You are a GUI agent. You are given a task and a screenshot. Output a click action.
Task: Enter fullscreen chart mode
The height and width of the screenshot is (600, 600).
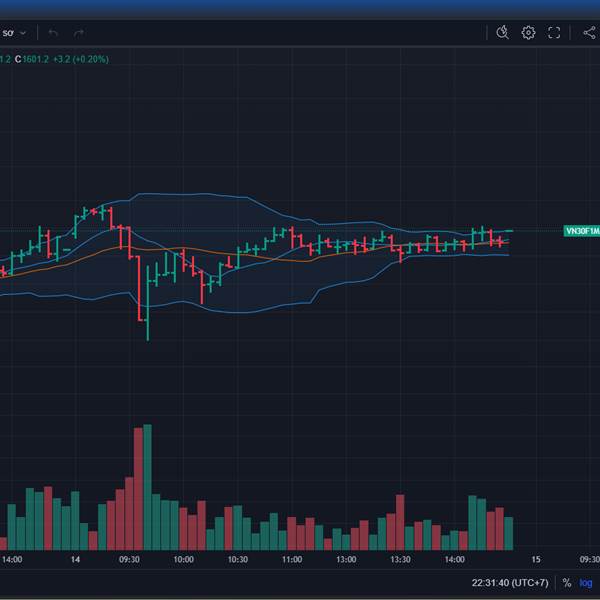click(x=554, y=33)
